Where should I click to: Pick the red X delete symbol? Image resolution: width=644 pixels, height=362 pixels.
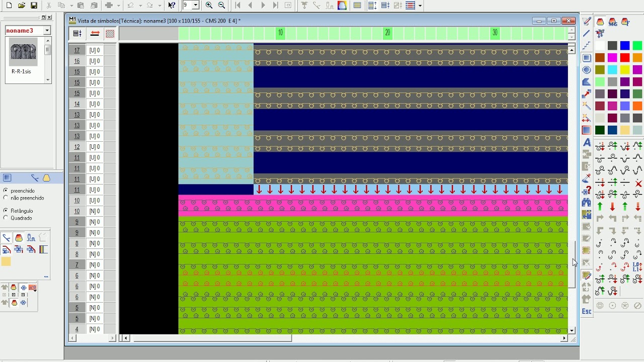coord(638,183)
